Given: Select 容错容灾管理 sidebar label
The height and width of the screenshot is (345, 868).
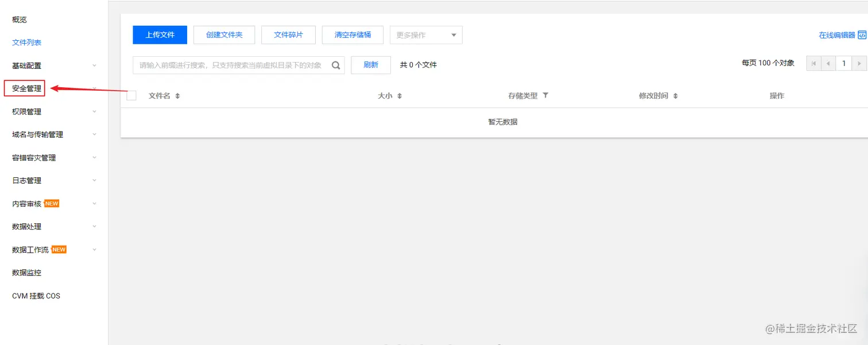Looking at the screenshot, I should (x=34, y=157).
